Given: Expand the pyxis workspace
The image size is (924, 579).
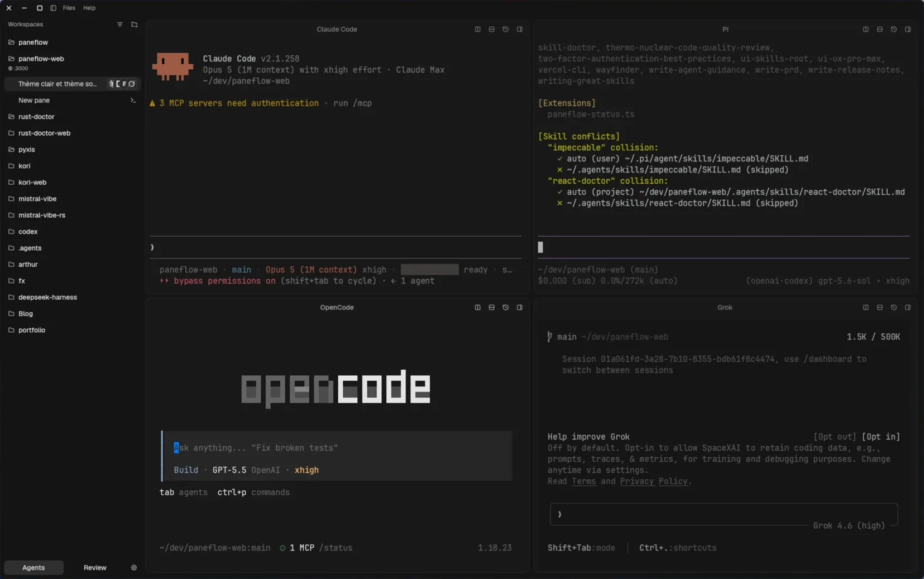Looking at the screenshot, I should (x=71, y=150).
